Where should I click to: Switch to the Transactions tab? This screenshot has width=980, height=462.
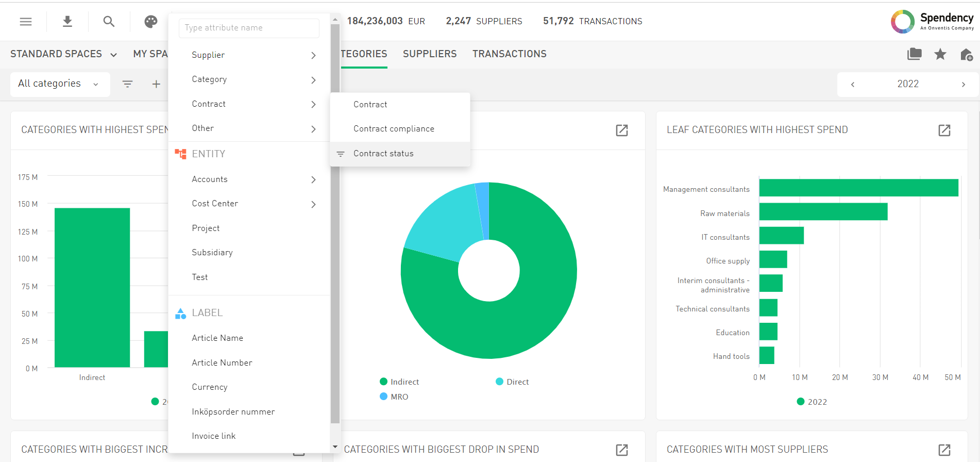pyautogui.click(x=509, y=54)
